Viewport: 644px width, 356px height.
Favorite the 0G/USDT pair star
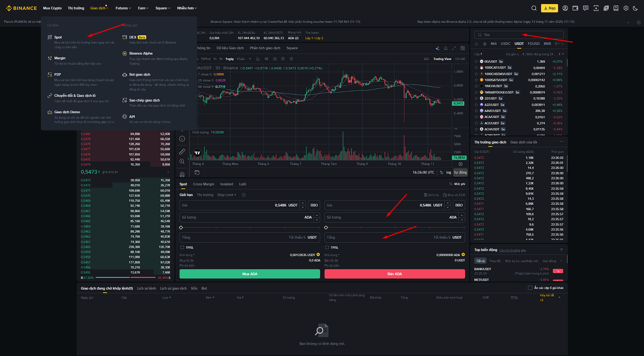click(x=476, y=61)
